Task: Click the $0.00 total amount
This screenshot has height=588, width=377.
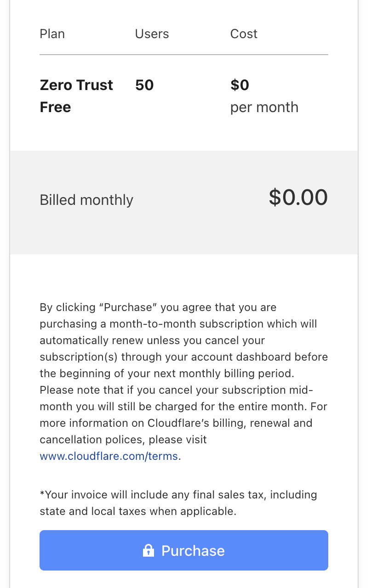Action: [298, 198]
